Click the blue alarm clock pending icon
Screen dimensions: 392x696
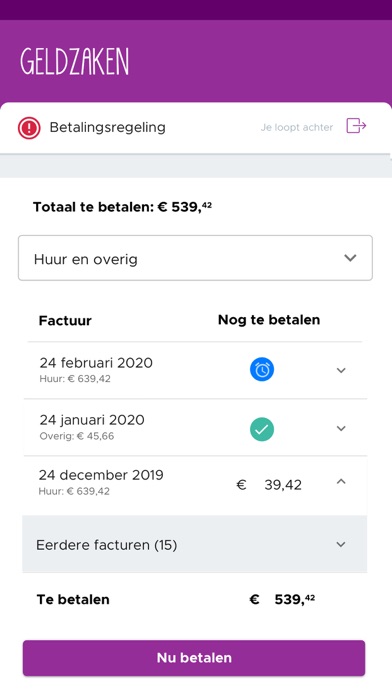(x=262, y=370)
